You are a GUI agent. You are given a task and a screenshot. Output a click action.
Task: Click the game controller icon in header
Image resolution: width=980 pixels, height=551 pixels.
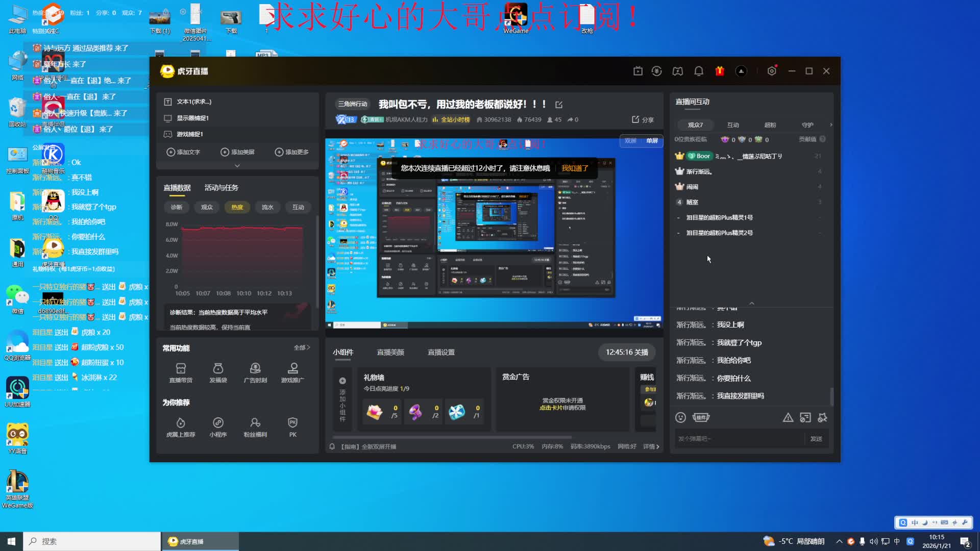click(x=677, y=71)
